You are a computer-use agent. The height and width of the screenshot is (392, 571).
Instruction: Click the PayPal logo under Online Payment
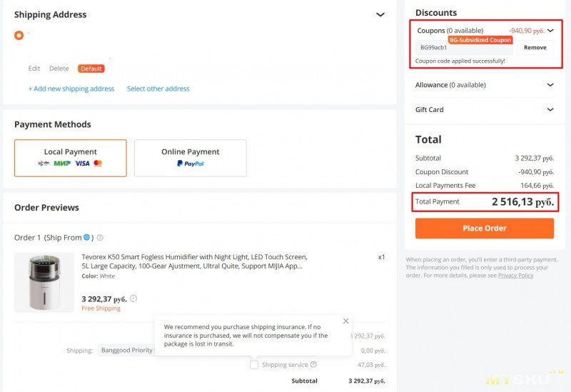[x=190, y=164]
